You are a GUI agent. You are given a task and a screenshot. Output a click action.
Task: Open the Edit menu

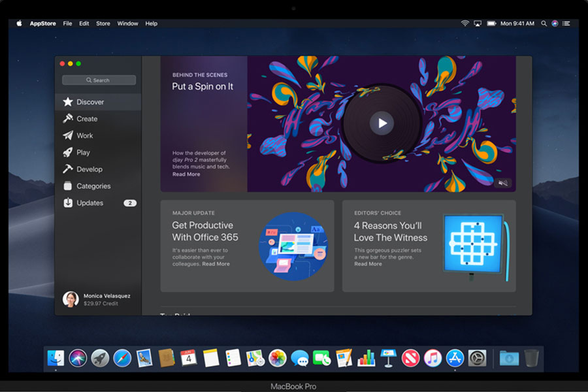(84, 24)
